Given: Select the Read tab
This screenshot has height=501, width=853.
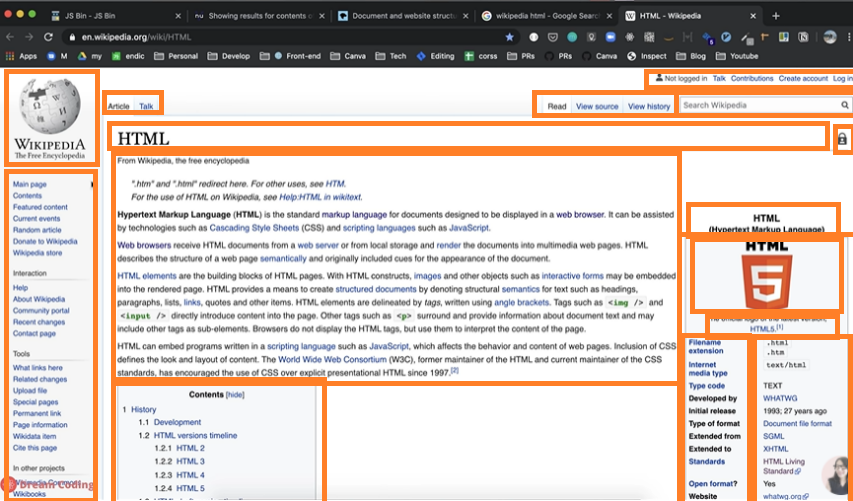Looking at the screenshot, I should [557, 106].
